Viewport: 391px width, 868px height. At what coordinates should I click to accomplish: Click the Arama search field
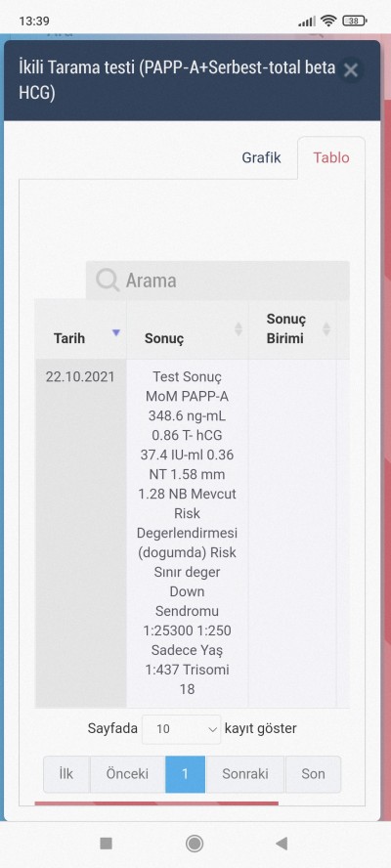tap(218, 281)
